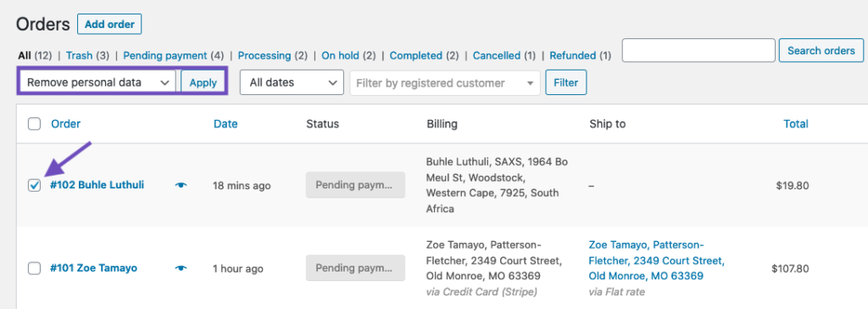The width and height of the screenshot is (868, 309).
Task: Preview order #102 with the eye icon
Action: click(181, 185)
